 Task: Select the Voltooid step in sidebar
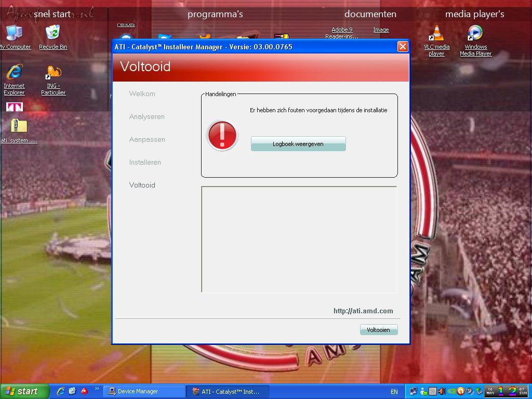click(x=142, y=185)
